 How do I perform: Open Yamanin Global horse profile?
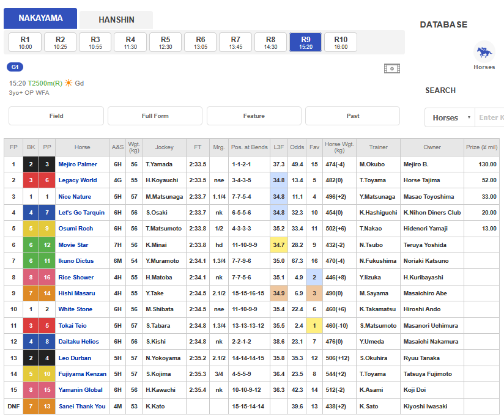pyautogui.click(x=80, y=390)
